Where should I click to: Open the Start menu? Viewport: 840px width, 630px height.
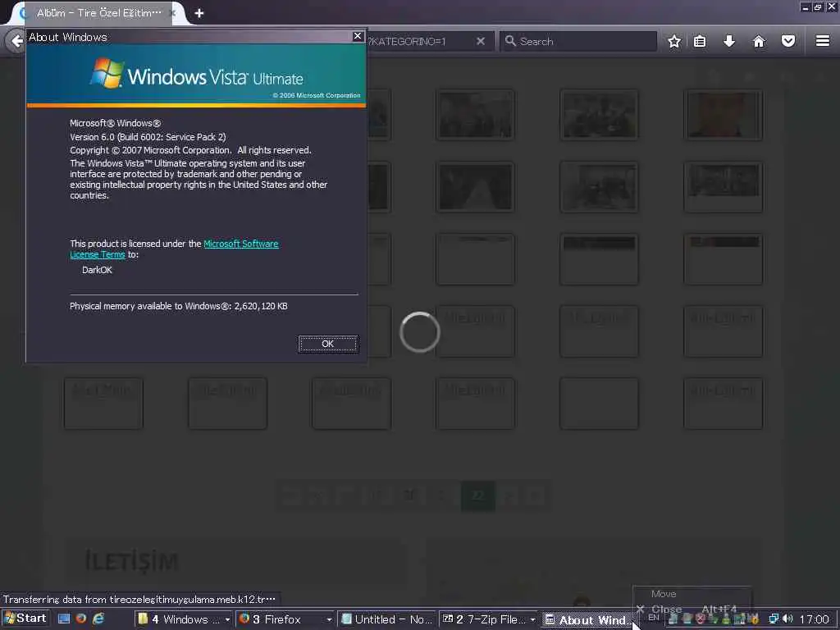click(25, 619)
